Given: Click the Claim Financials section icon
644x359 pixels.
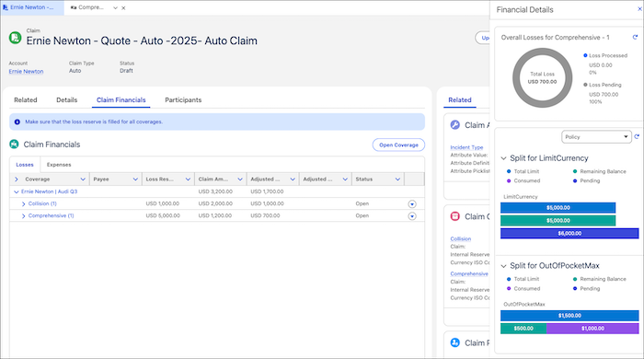Looking at the screenshot, I should pyautogui.click(x=14, y=145).
